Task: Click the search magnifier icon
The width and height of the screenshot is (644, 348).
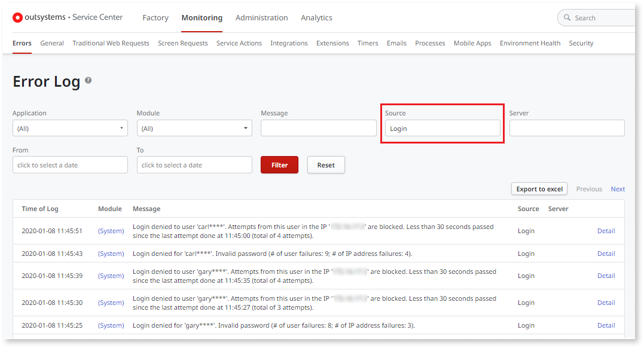Action: (x=567, y=18)
